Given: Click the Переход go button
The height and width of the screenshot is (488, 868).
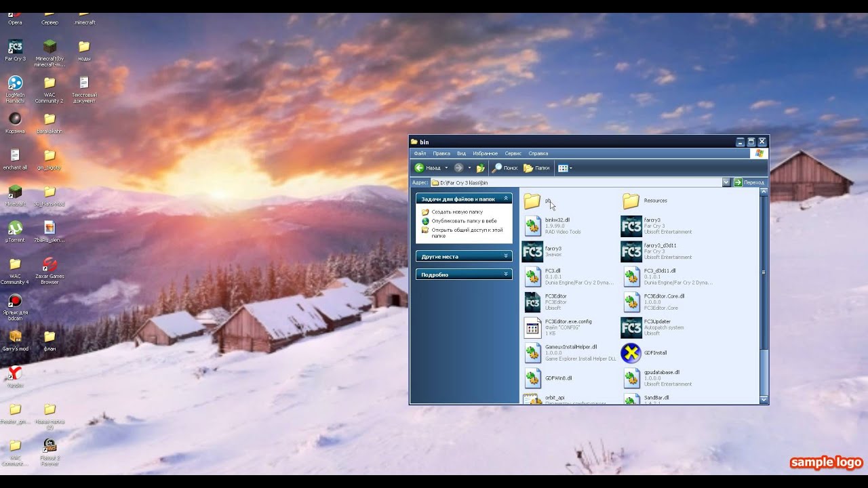Looking at the screenshot, I should pos(749,182).
